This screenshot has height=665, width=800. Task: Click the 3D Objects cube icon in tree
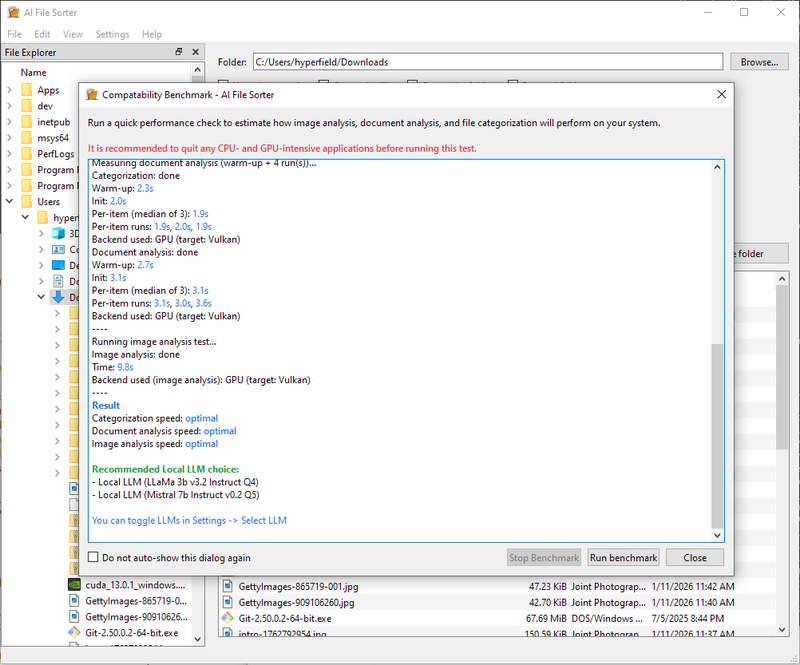(59, 234)
